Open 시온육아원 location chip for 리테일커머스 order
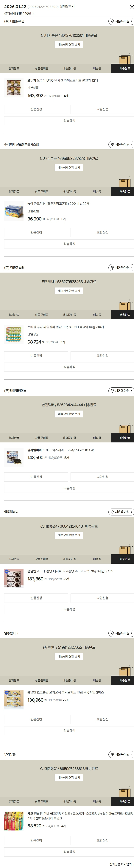This screenshot has height=868, width=134. [121, 391]
